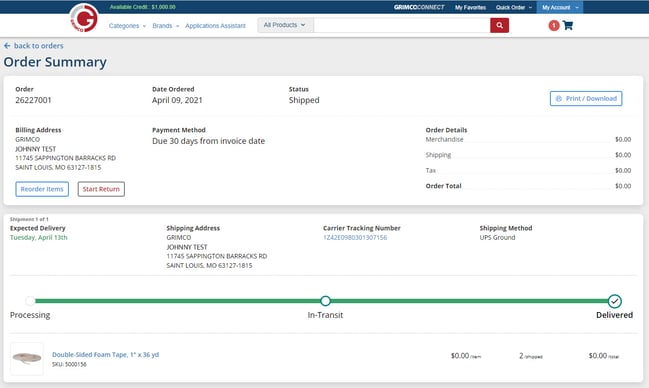Expand the Categories dropdown

127,26
